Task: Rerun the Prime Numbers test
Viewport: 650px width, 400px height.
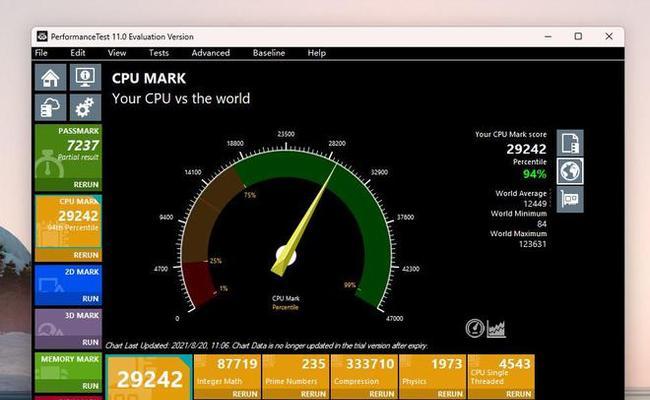Action: coord(313,393)
